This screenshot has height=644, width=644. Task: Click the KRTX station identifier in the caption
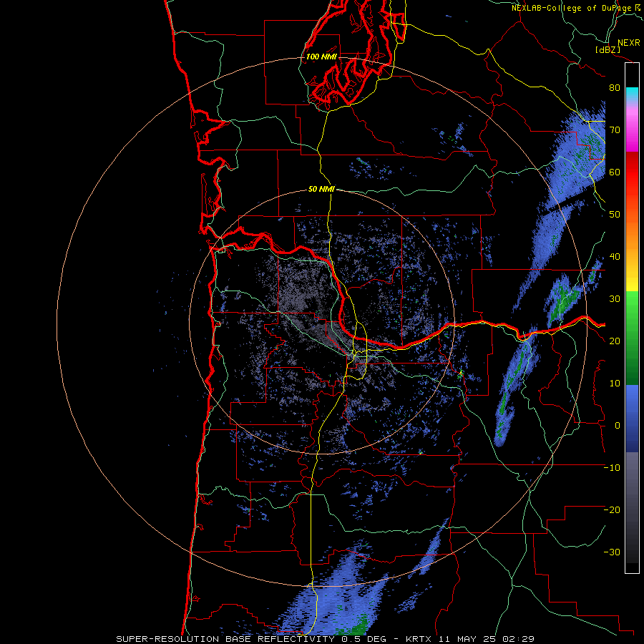419,639
